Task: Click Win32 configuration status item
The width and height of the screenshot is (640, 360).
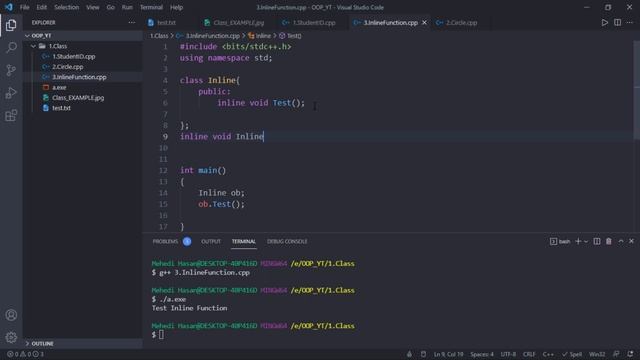Action: click(597, 354)
